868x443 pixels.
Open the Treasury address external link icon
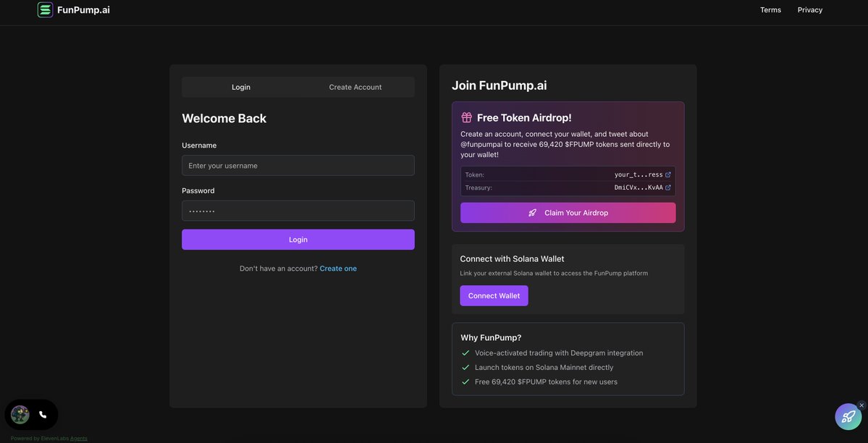click(668, 187)
